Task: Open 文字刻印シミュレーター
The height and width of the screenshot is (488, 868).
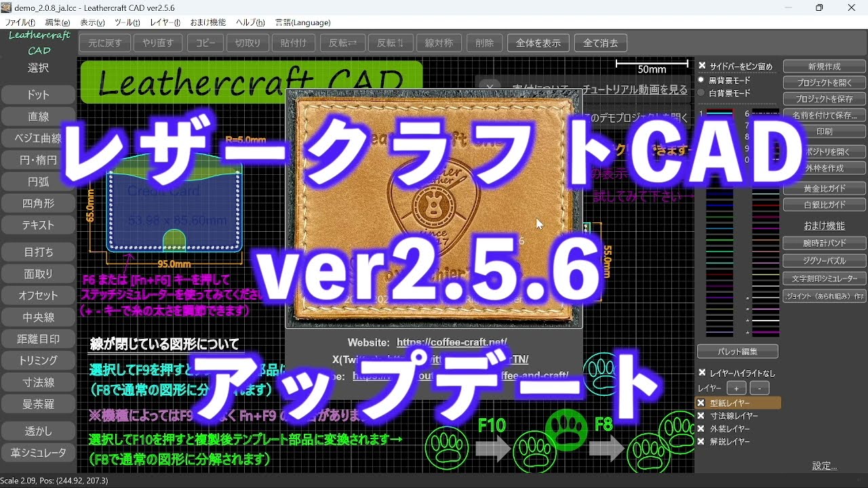Action: (825, 279)
